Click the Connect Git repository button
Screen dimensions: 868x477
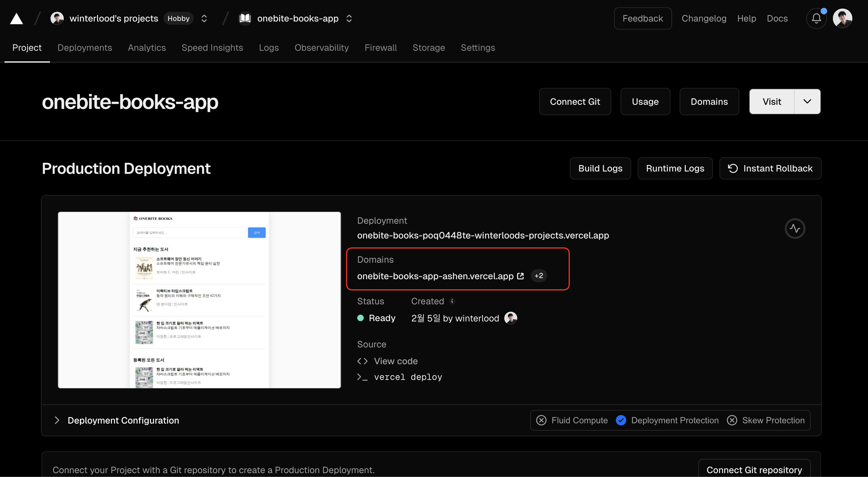click(754, 470)
